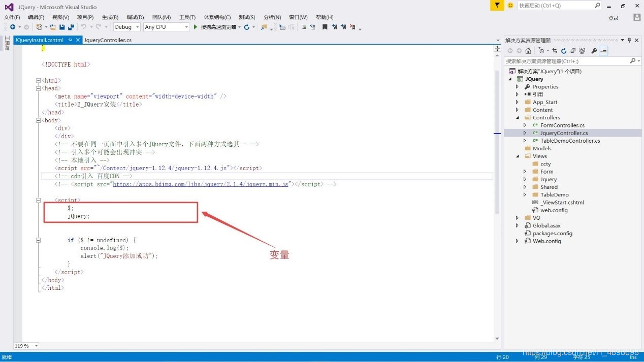This screenshot has width=644, height=362.
Task: Select the Models folder
Action: coord(542,149)
